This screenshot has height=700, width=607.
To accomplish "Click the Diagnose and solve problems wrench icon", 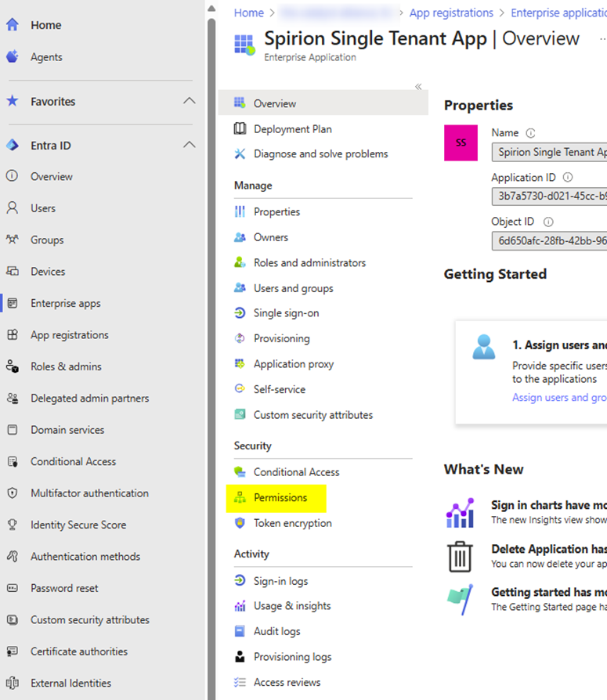I will (240, 153).
